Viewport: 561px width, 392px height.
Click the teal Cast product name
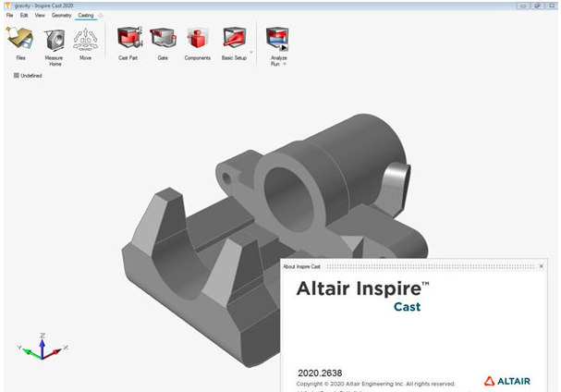(x=408, y=307)
